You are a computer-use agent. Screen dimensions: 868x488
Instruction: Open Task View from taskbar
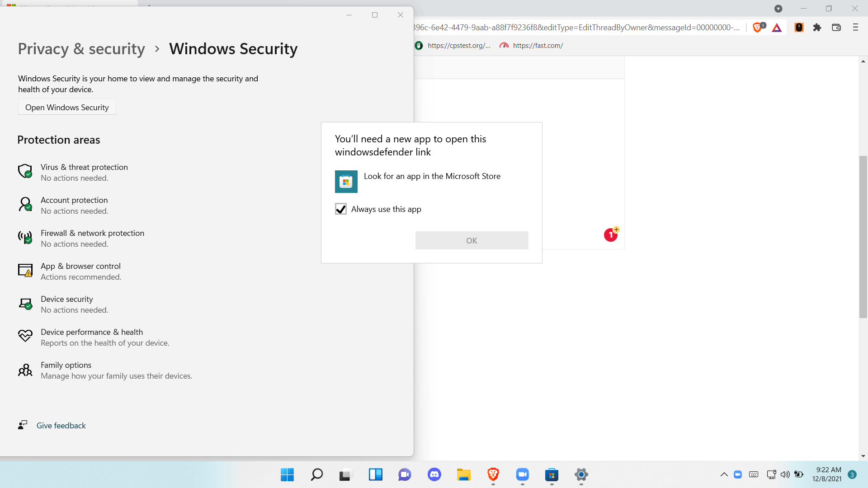pyautogui.click(x=345, y=474)
